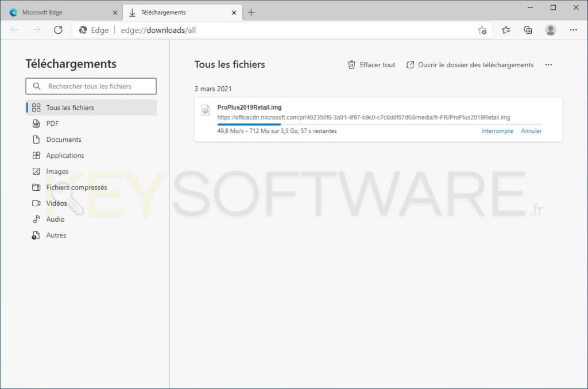Click the Applications category icon

pyautogui.click(x=36, y=155)
